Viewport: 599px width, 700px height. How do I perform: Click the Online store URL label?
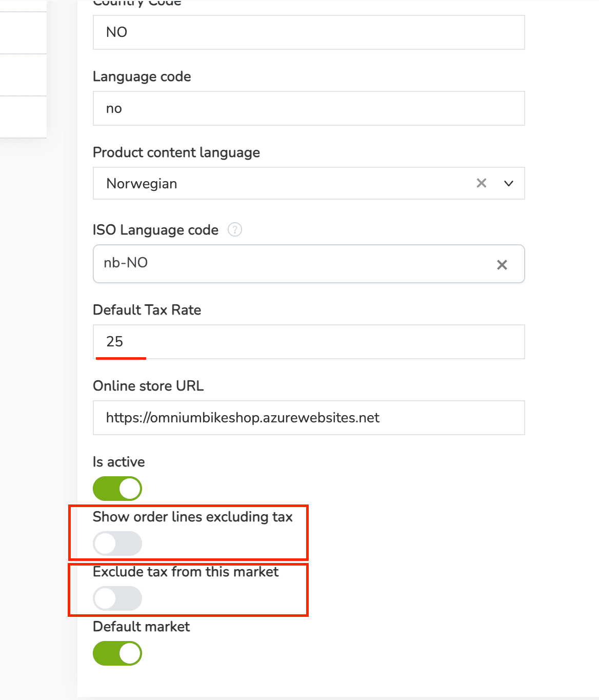point(148,386)
